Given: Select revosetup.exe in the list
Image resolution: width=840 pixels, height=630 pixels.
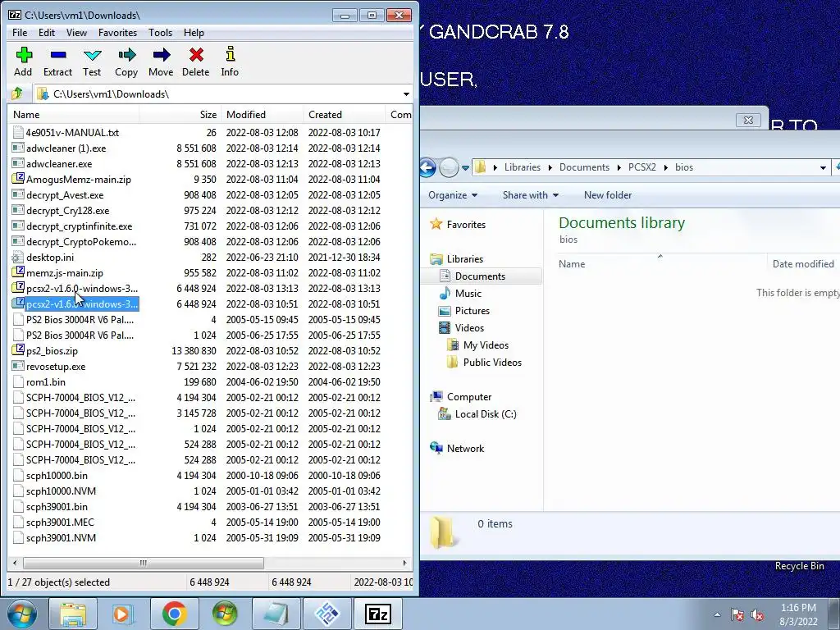Looking at the screenshot, I should (56, 367).
